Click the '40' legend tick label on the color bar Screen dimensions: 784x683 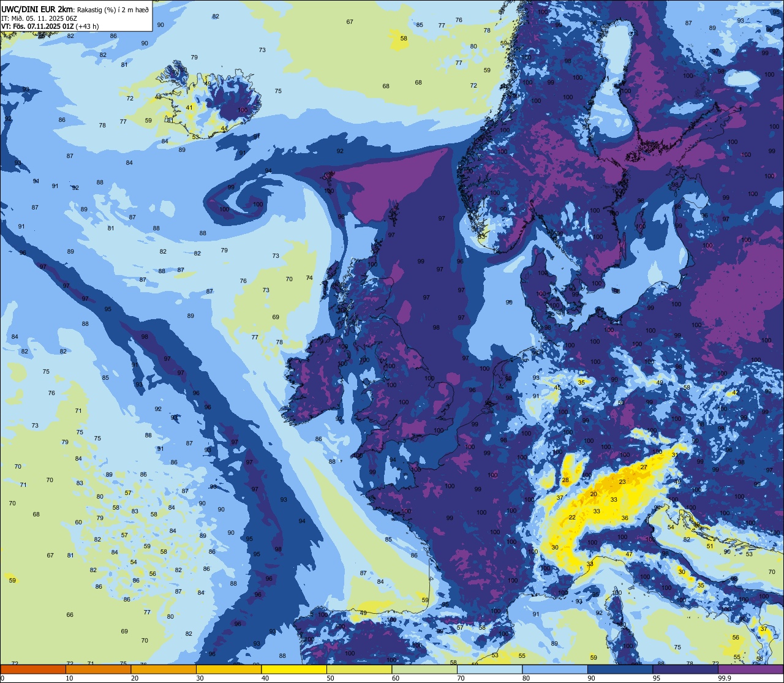coord(265,678)
